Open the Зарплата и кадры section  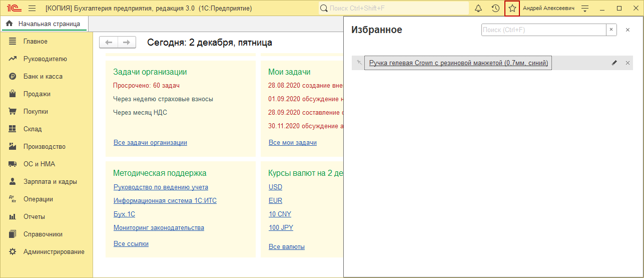point(50,182)
